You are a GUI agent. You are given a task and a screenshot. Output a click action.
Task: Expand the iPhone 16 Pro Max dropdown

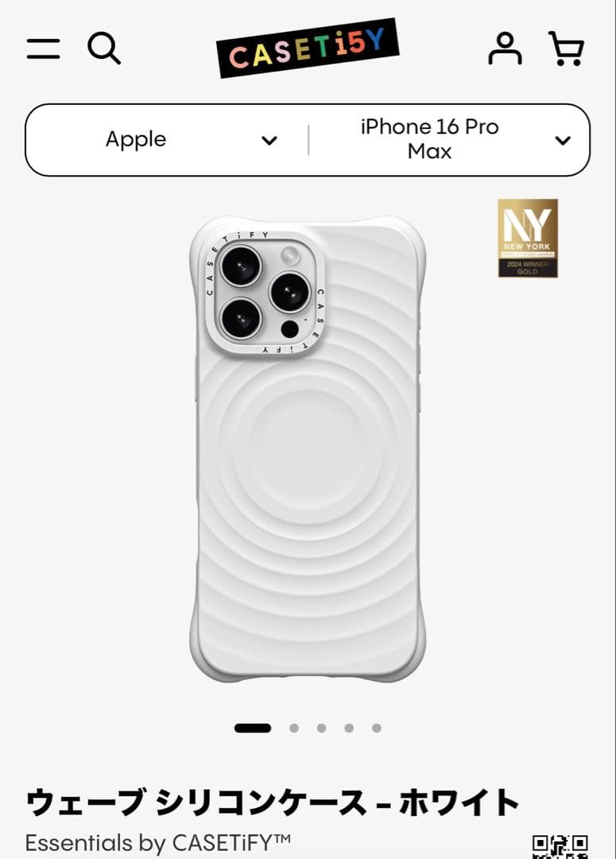[449, 140]
